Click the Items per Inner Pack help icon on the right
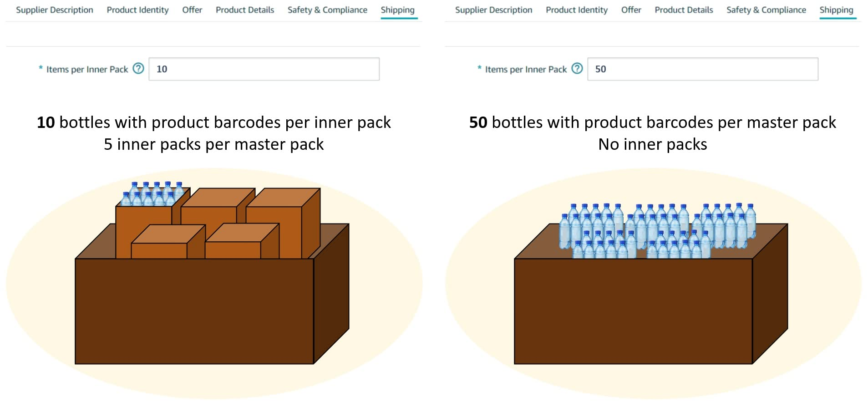 click(577, 68)
